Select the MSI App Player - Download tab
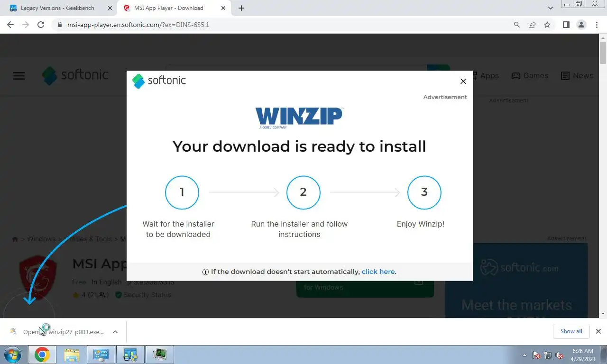The height and width of the screenshot is (364, 607). tap(168, 8)
